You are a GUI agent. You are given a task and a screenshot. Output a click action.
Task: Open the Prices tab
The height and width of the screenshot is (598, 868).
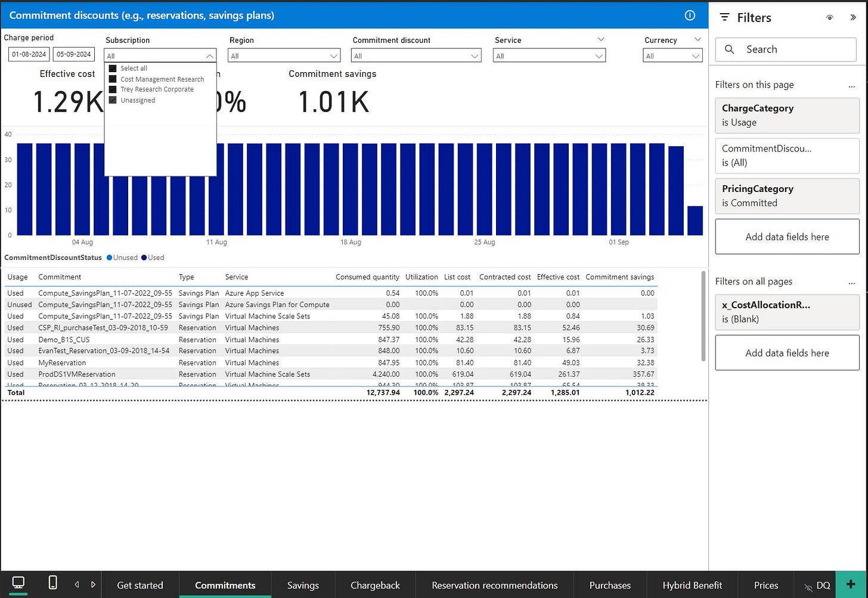pyautogui.click(x=766, y=585)
